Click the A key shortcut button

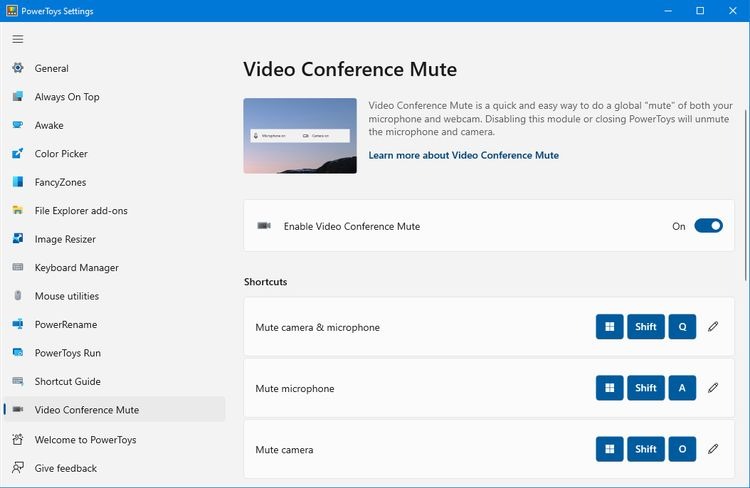(682, 388)
